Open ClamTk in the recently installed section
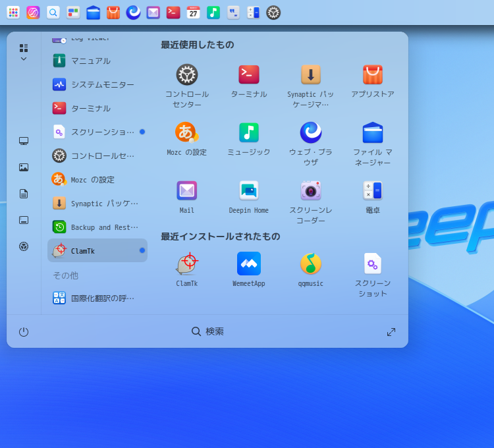Image resolution: width=494 pixels, height=448 pixels. click(187, 264)
